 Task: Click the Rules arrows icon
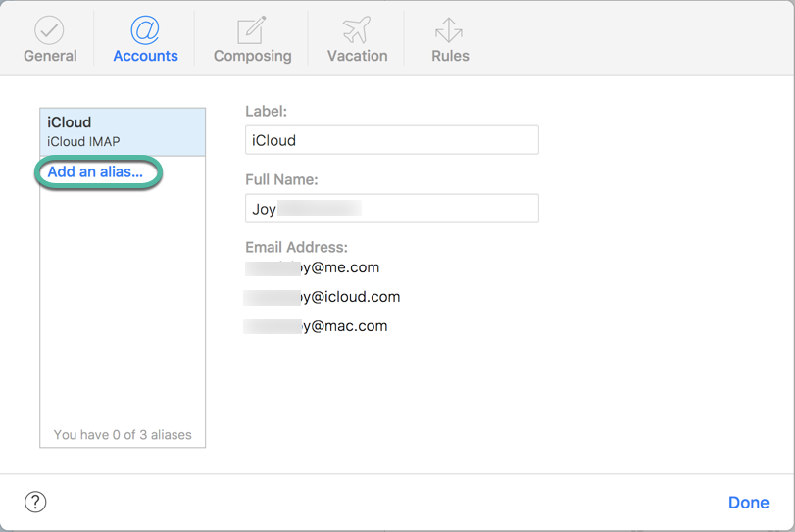(449, 29)
